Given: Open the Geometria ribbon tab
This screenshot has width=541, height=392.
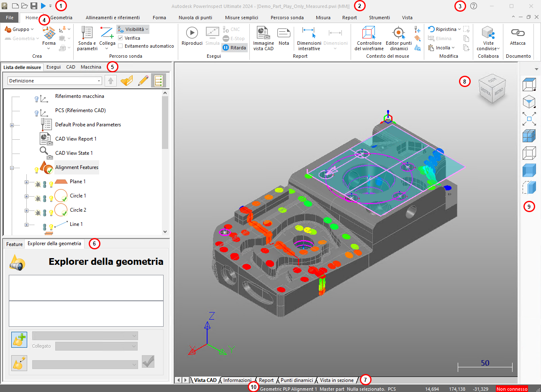Looking at the screenshot, I should click(61, 18).
